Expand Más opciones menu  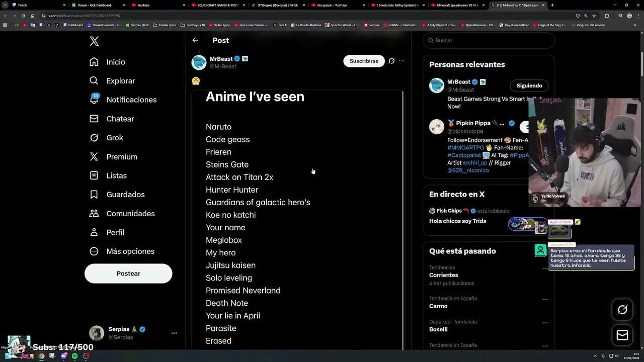tap(122, 251)
